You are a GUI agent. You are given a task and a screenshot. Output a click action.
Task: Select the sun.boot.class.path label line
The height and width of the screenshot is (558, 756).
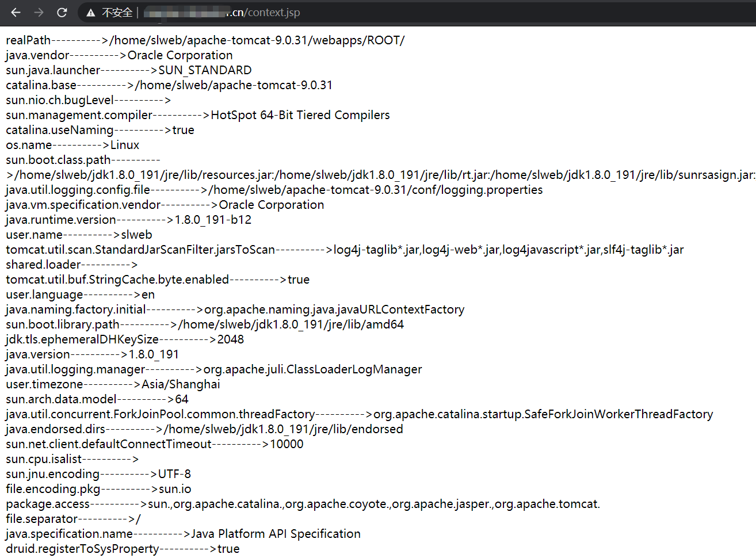pyautogui.click(x=83, y=160)
